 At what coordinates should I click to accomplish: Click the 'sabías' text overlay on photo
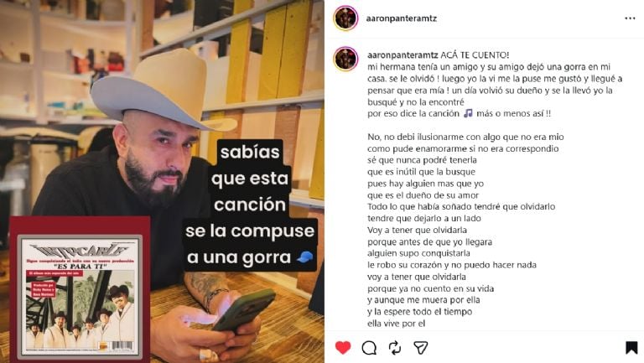point(250,152)
